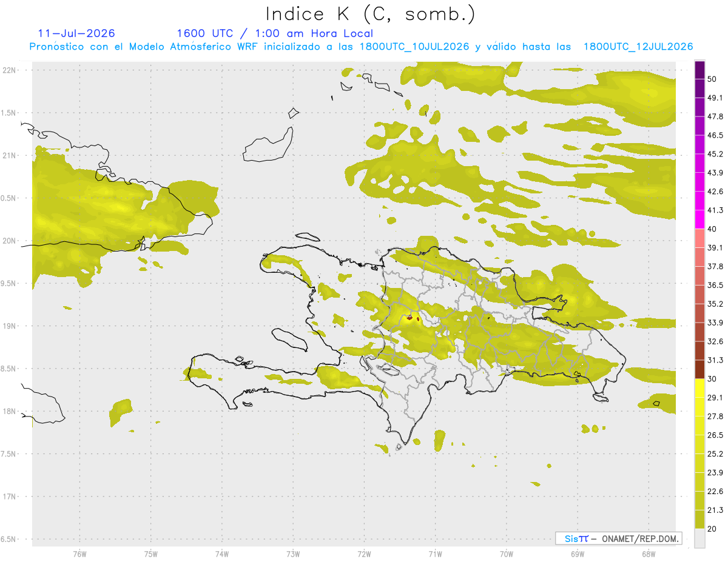The height and width of the screenshot is (562, 728).
Task: Click the "17N" latitude label
Action: coord(10,497)
